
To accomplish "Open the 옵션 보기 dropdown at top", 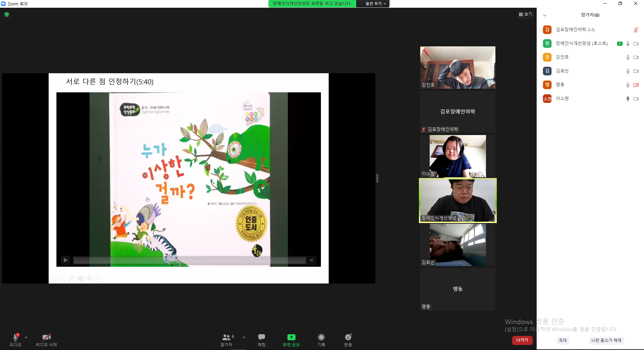I will click(x=375, y=4).
